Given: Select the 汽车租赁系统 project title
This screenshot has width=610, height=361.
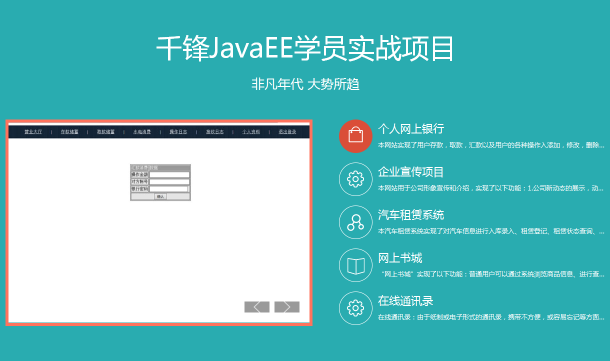Looking at the screenshot, I should pos(411,215).
